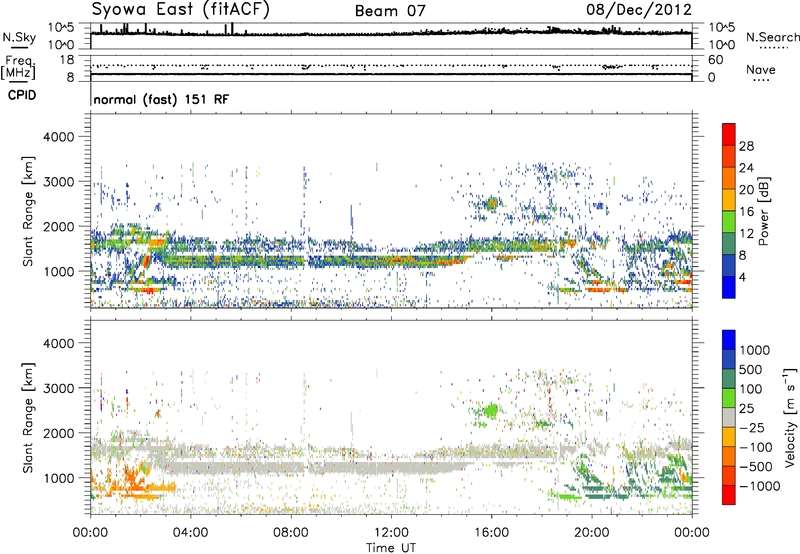
Task: Click the 'Velocity [m s-1]' color bar label
Action: 789,417
